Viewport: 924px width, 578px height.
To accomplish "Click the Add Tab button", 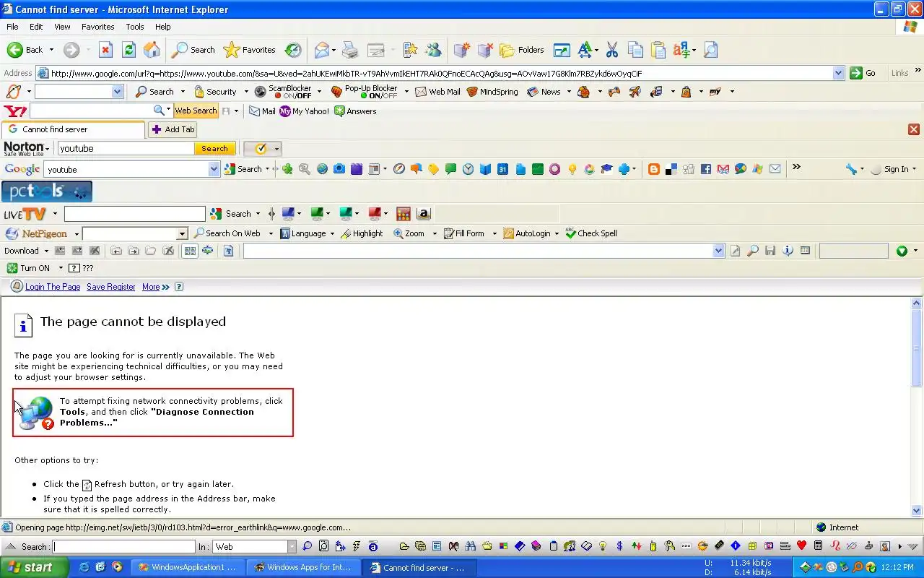I will [x=173, y=129].
